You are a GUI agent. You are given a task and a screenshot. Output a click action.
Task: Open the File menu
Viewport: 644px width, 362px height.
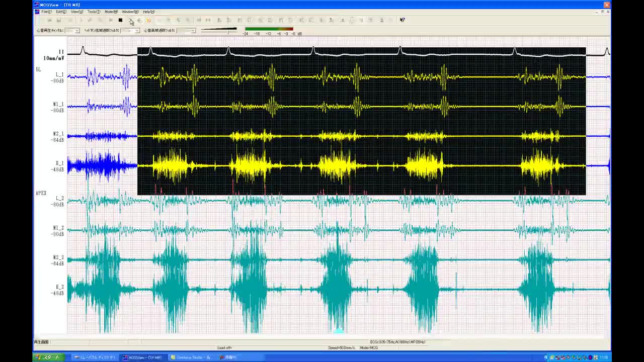coord(46,12)
